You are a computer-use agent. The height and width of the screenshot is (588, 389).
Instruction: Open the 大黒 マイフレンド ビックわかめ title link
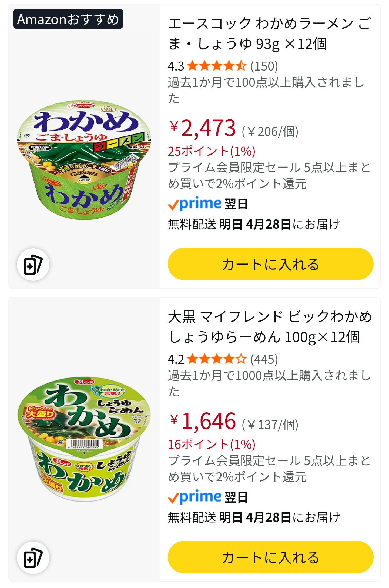[269, 327]
